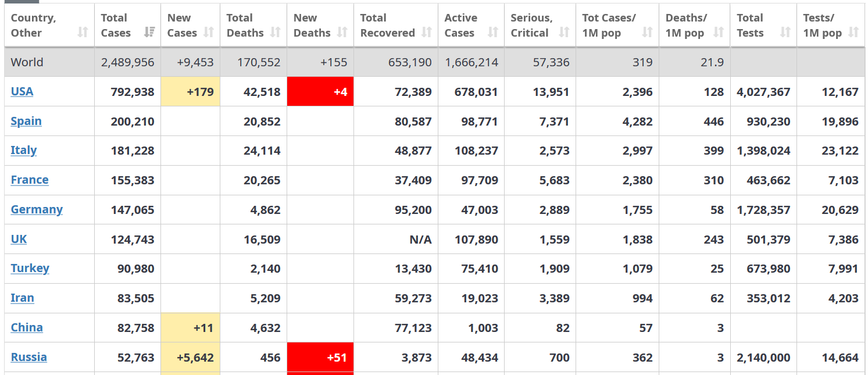Sort by Total Cases column icon

pyautogui.click(x=149, y=33)
